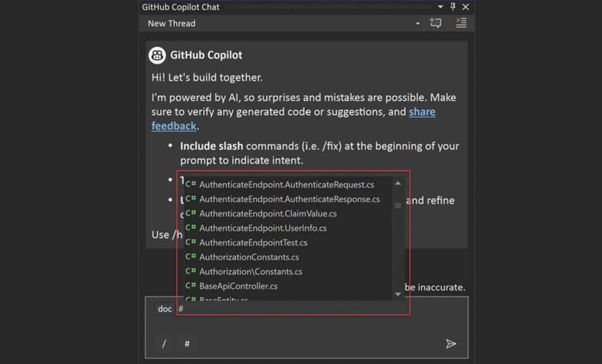Choose AuthenticateEndpoint.ClaimValue.cs in suggestions

267,214
